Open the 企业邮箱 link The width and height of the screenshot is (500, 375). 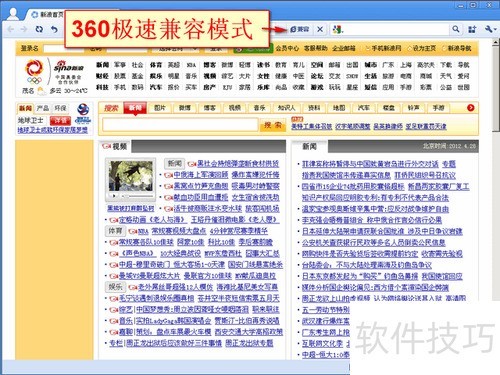(x=344, y=48)
